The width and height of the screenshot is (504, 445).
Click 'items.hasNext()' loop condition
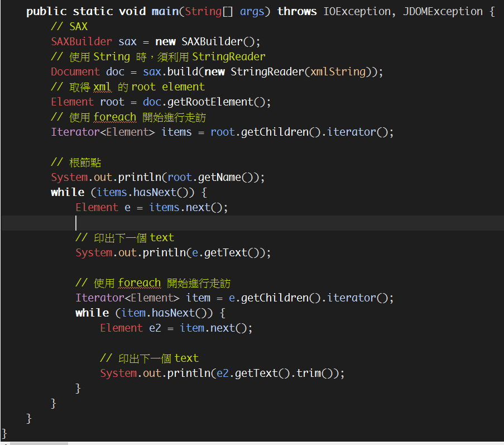pyautogui.click(x=143, y=193)
